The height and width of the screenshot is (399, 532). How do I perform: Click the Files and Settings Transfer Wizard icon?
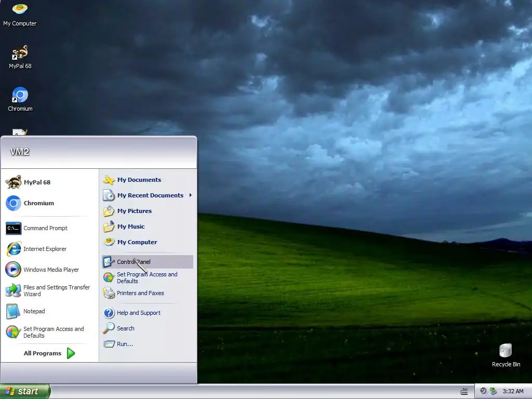pos(14,291)
